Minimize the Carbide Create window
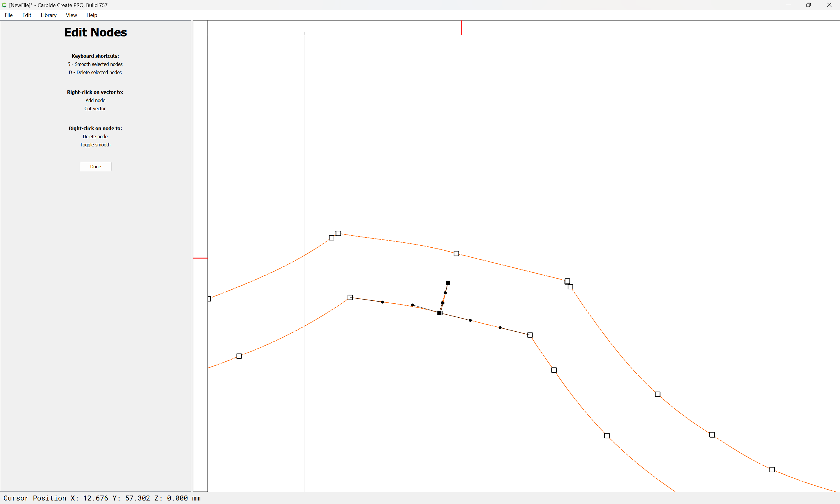Screen dimensions: 840x504 coord(788,5)
